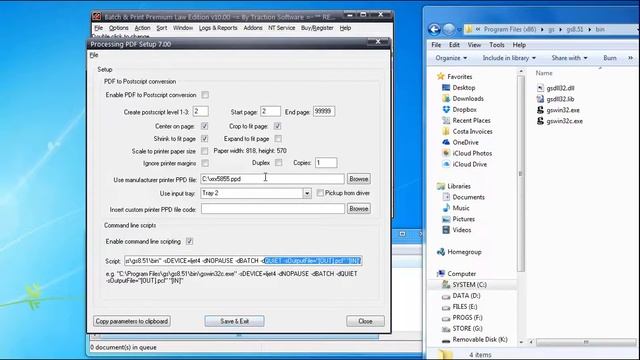Toggle Enable command line scripting checkbox
This screenshot has height=360, width=640.
tap(189, 242)
